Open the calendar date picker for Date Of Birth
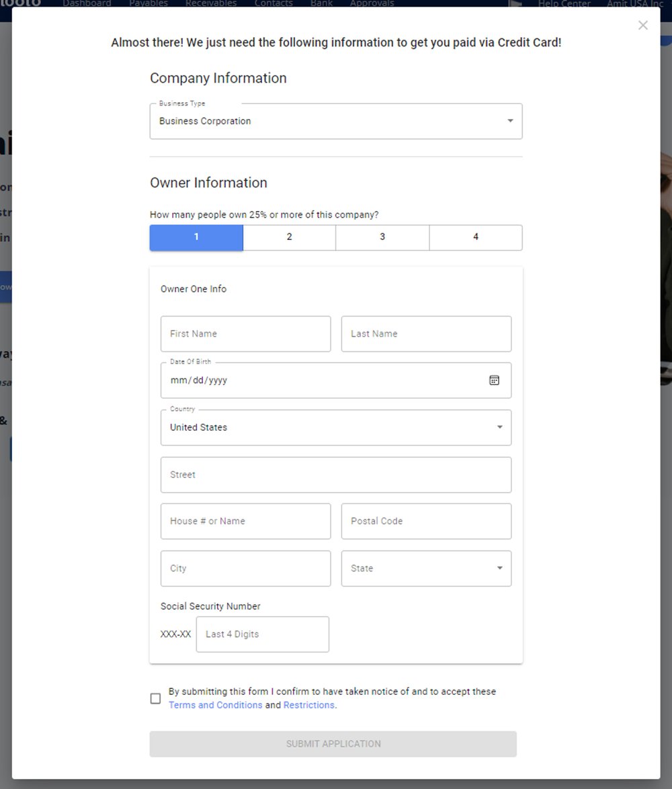 click(495, 380)
